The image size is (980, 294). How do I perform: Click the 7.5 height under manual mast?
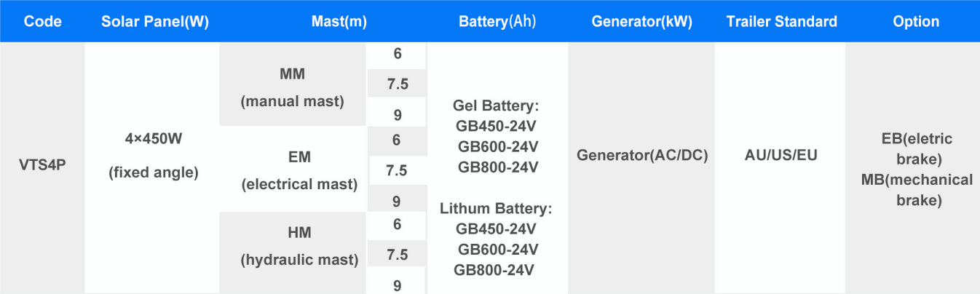[397, 84]
